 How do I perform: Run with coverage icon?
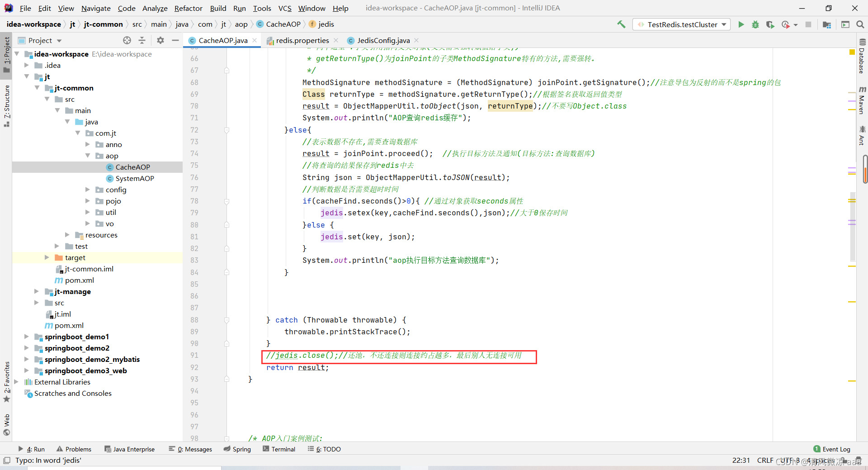pyautogui.click(x=770, y=24)
